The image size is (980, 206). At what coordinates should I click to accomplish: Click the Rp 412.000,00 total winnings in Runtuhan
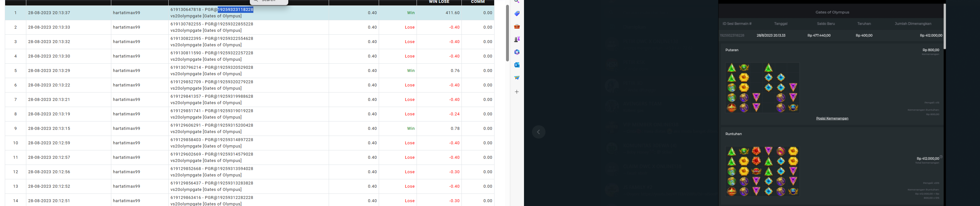pyautogui.click(x=927, y=158)
